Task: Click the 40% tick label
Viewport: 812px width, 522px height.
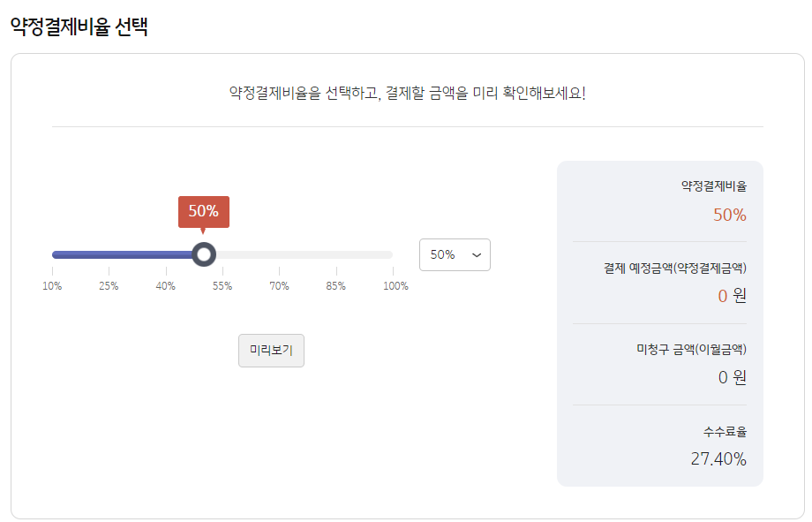Action: pyautogui.click(x=163, y=285)
